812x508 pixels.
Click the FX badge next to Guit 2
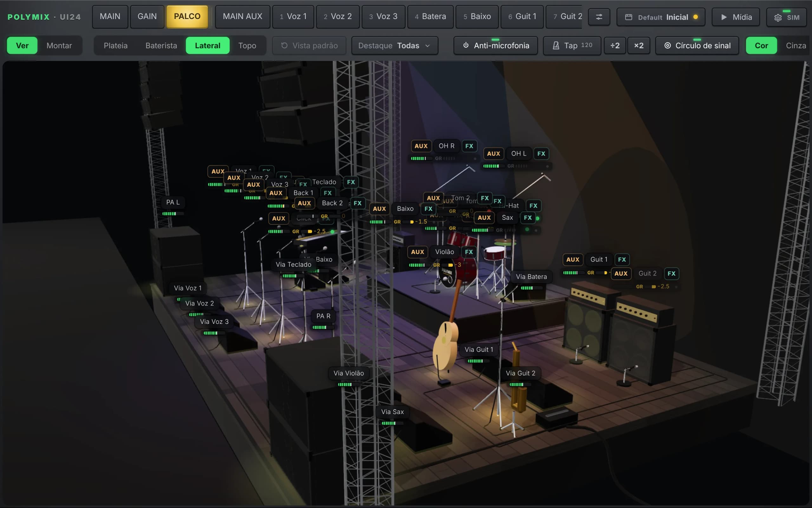click(x=671, y=273)
